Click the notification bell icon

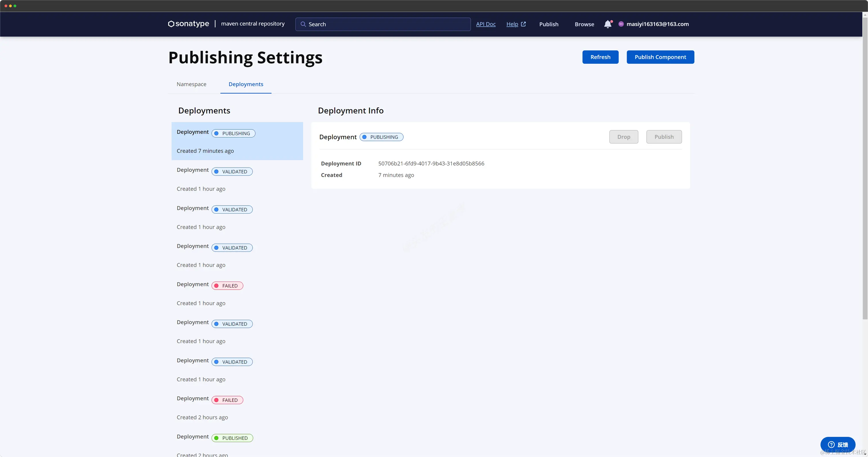point(608,24)
